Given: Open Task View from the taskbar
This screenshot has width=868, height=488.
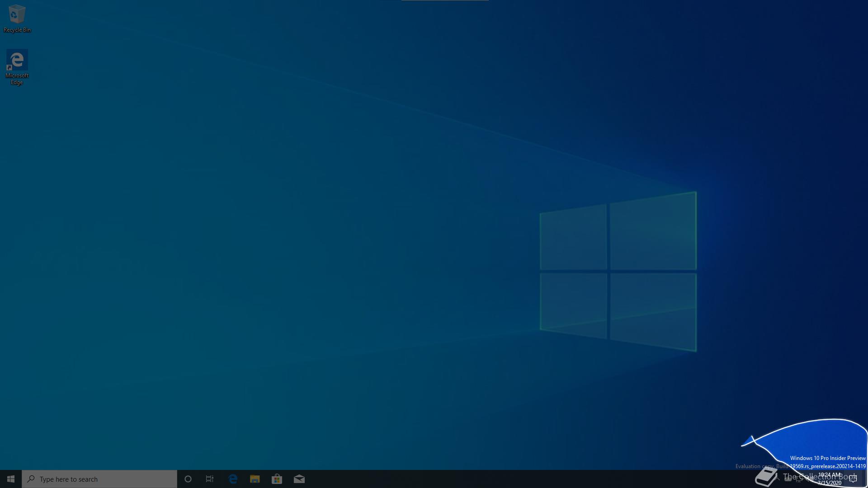Looking at the screenshot, I should click(210, 479).
